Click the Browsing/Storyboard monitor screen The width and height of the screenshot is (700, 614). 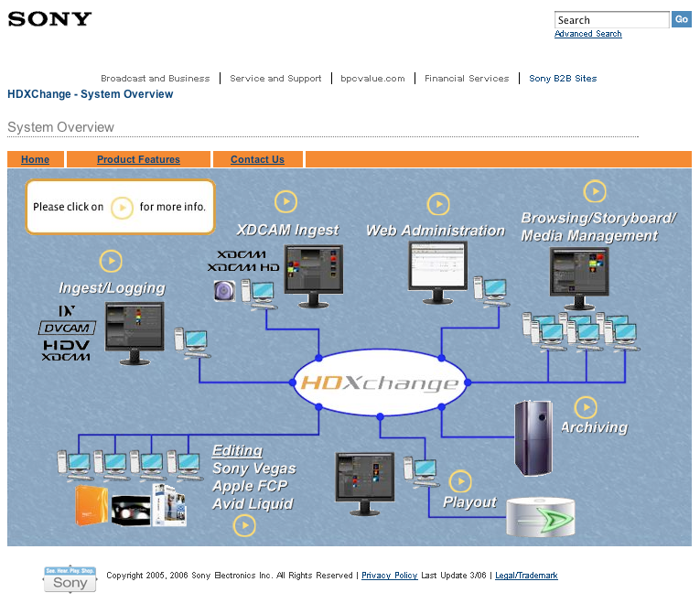click(x=579, y=279)
